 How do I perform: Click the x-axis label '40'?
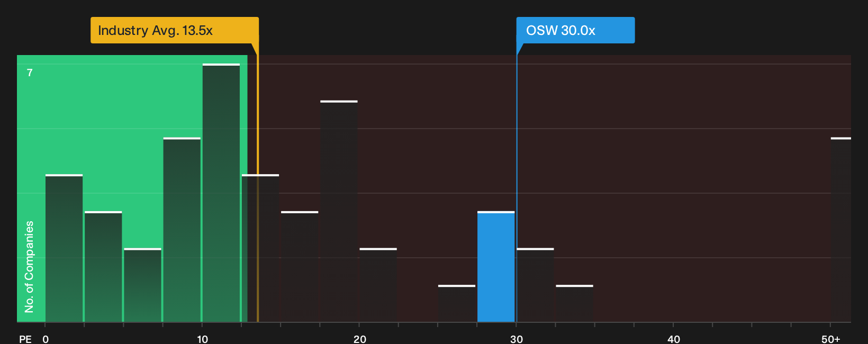click(674, 339)
